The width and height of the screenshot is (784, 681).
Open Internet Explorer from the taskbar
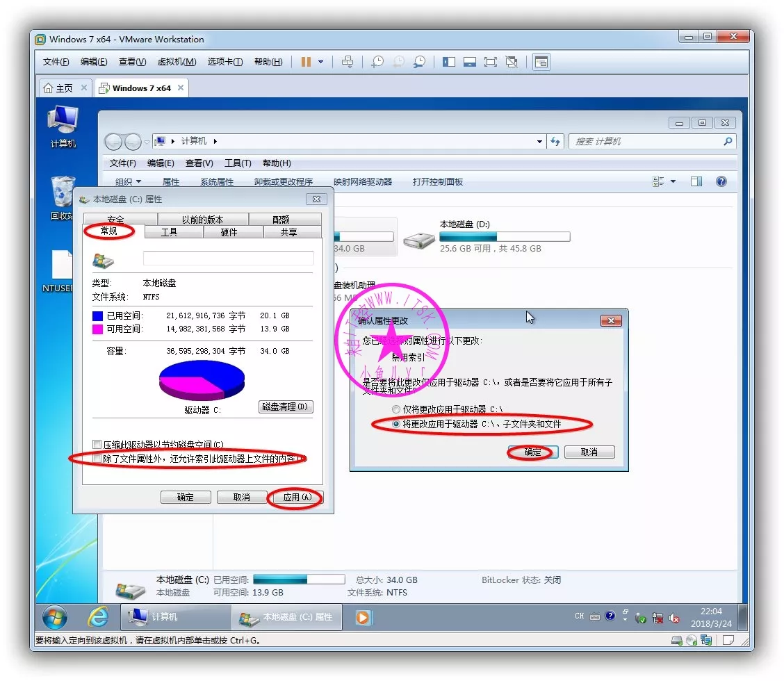[98, 617]
